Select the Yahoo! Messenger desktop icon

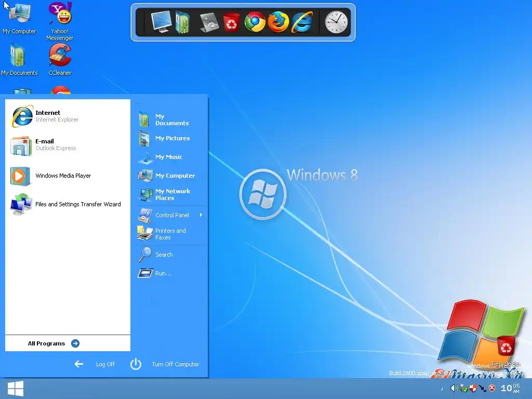click(x=60, y=21)
